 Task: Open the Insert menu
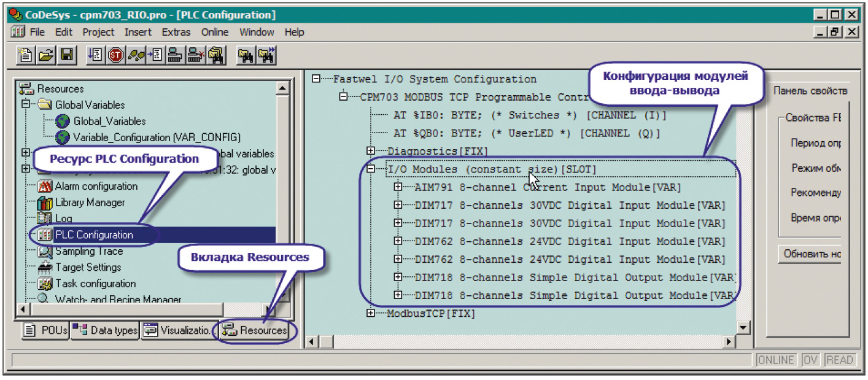[138, 32]
